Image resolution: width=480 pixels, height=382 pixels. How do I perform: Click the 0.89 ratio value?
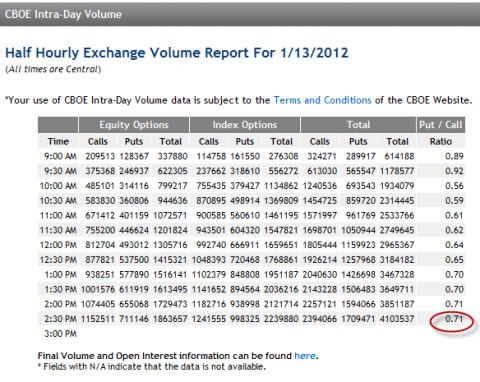454,156
